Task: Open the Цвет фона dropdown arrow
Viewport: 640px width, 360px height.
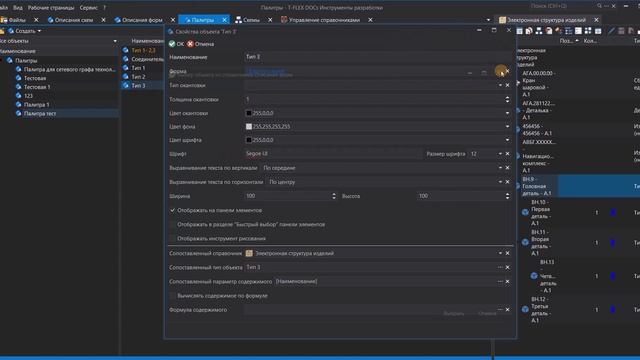Action: [507, 127]
